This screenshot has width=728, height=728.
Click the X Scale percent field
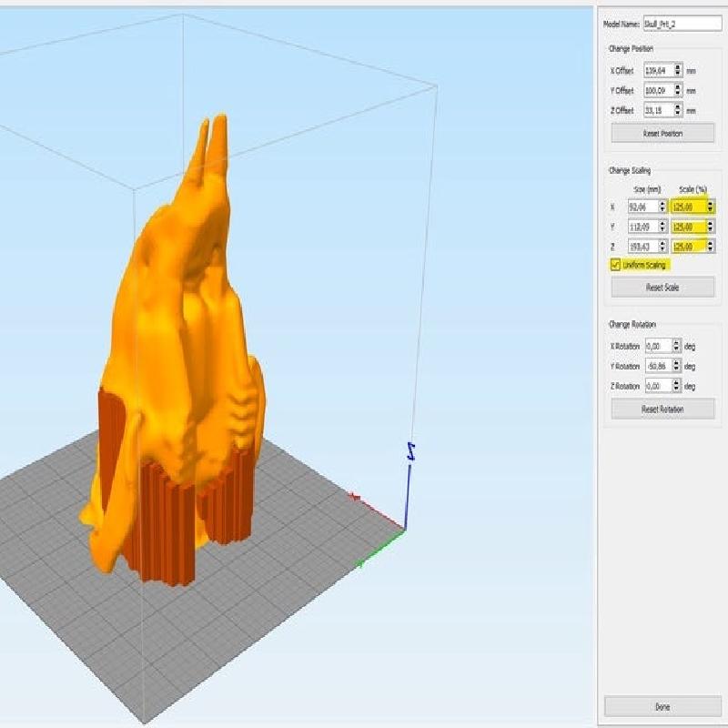[x=689, y=207]
